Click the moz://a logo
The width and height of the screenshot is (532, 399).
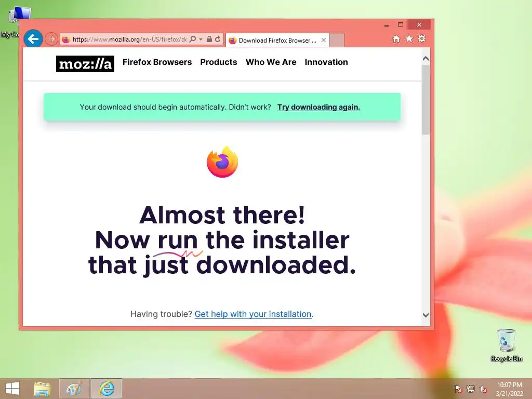85,64
